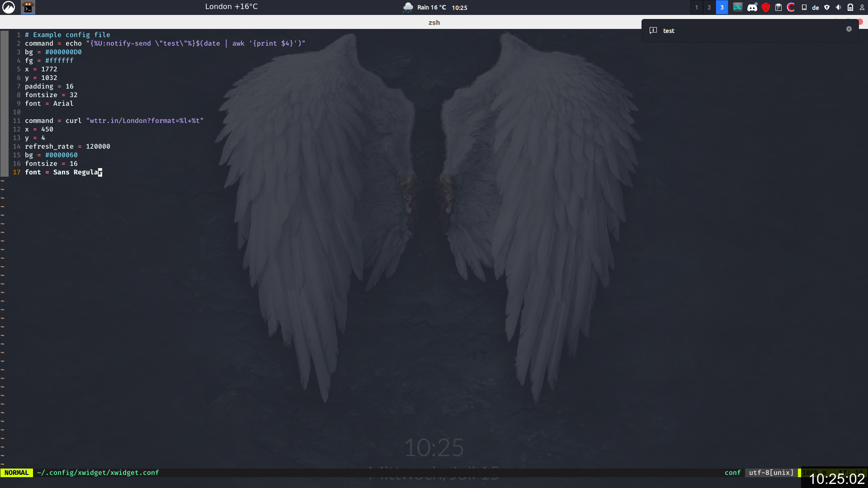Dismiss the 'test' notification
The height and width of the screenshot is (488, 868).
tap(849, 29)
